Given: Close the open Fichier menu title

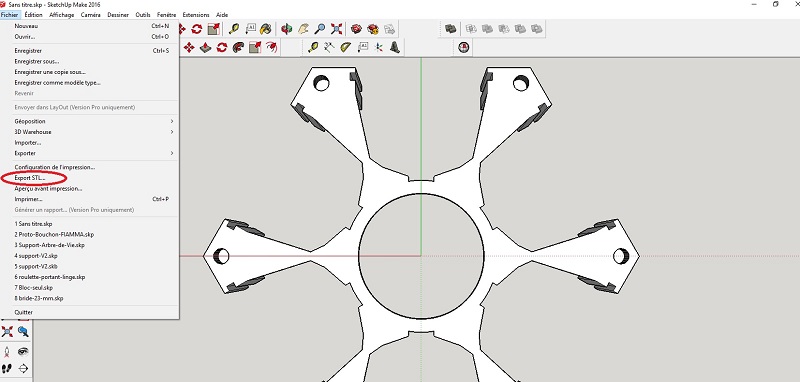Looking at the screenshot, I should pyautogui.click(x=10, y=15).
